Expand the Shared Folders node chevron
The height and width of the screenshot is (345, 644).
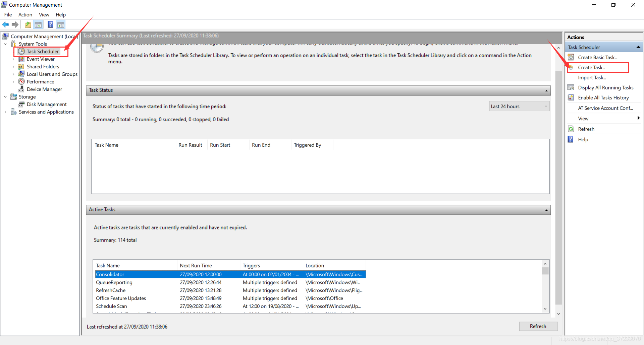(13, 67)
